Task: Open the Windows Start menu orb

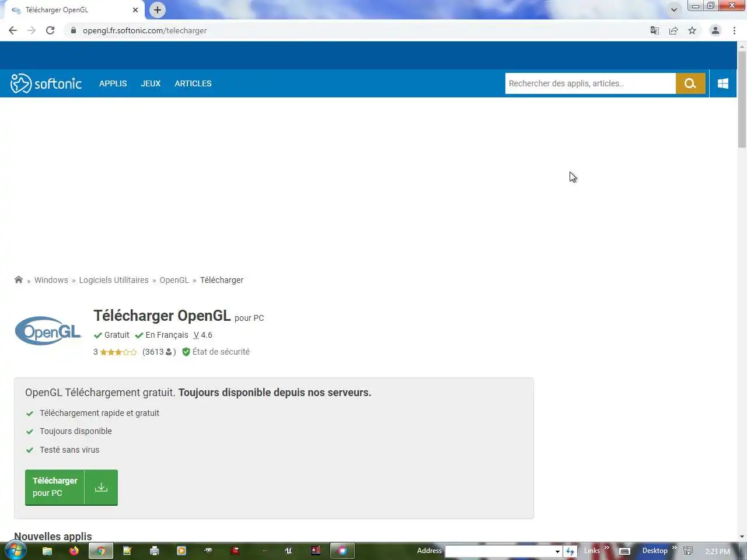Action: pos(15,550)
